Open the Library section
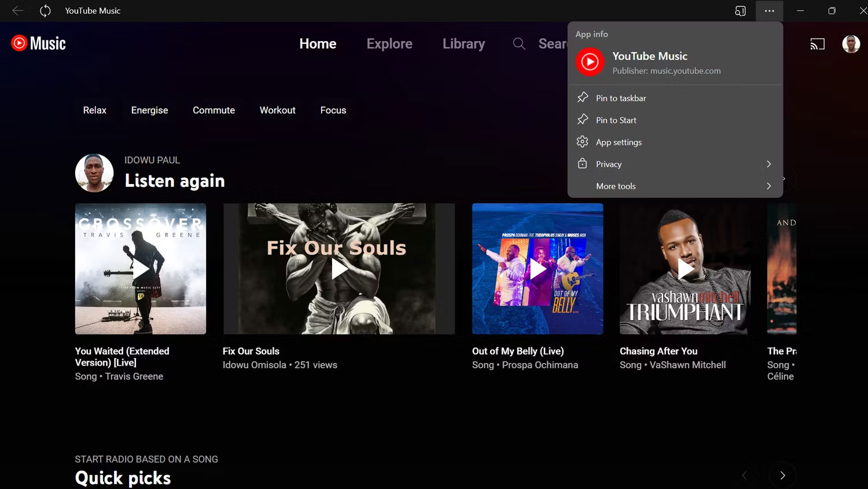The height and width of the screenshot is (489, 868). tap(463, 43)
